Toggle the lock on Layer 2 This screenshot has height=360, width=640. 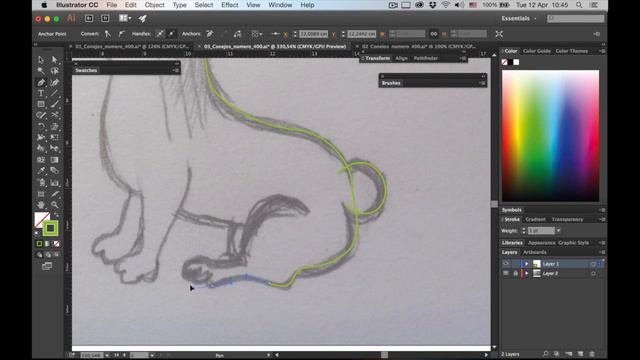point(516,273)
